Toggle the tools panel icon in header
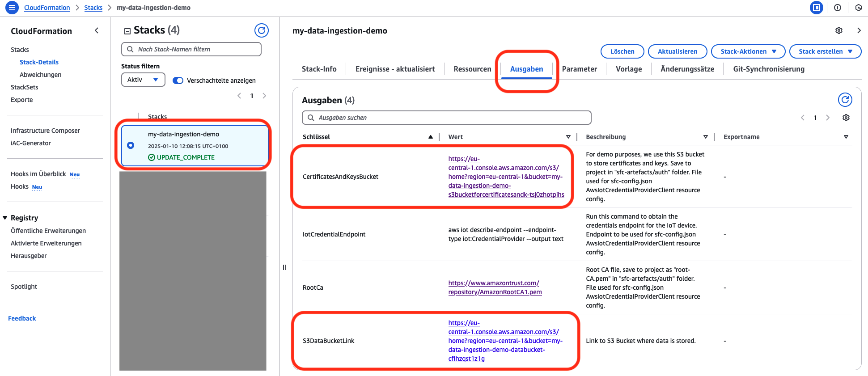Screen dimensions: 868x376 [x=817, y=8]
